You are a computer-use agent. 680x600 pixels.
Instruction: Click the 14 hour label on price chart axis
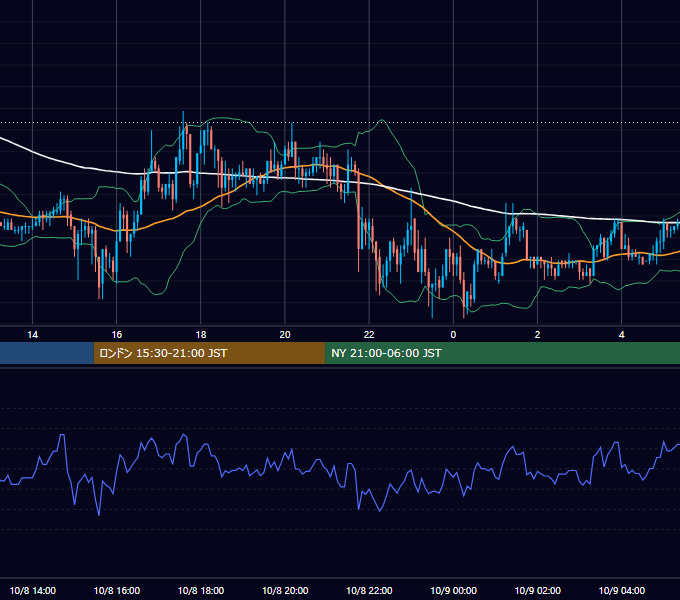[x=33, y=335]
